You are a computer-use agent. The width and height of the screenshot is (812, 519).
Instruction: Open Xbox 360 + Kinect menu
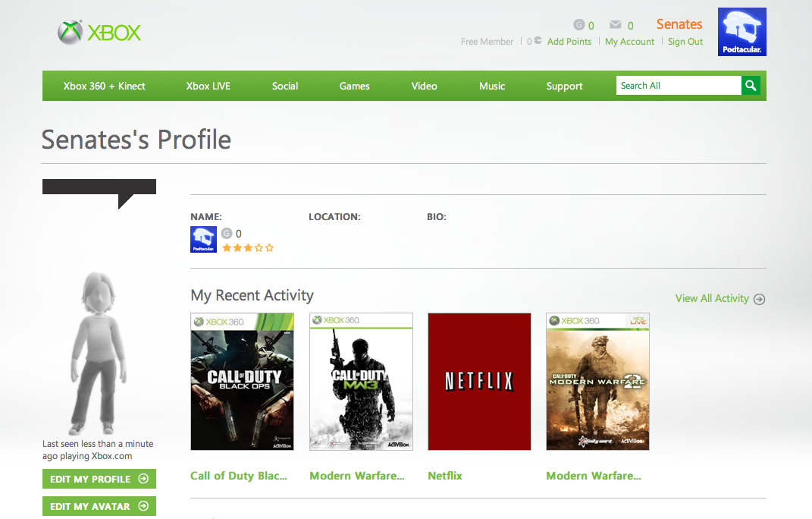click(x=104, y=86)
